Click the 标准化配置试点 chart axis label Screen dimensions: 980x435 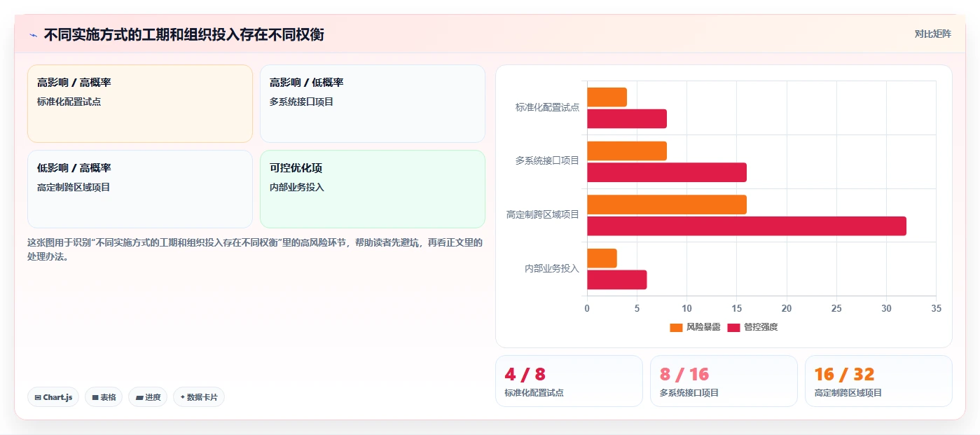point(547,107)
